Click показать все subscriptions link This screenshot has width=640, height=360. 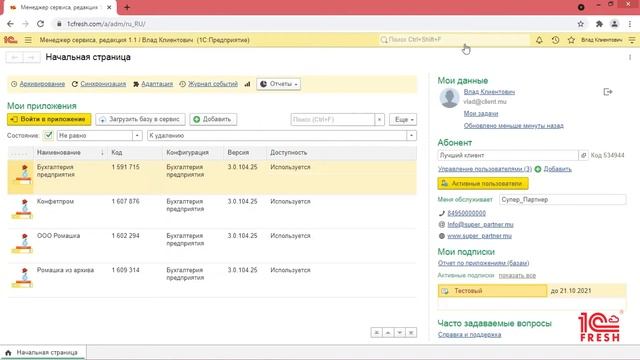tap(517, 276)
